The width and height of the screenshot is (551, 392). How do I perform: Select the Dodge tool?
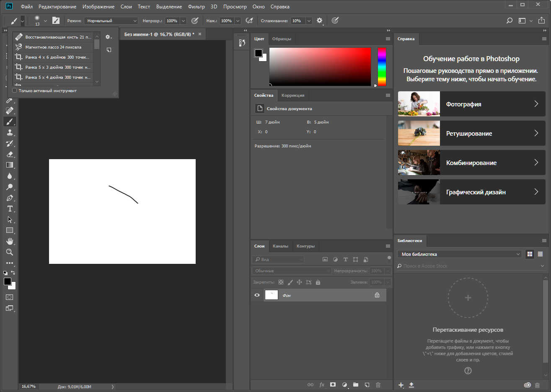[10, 187]
